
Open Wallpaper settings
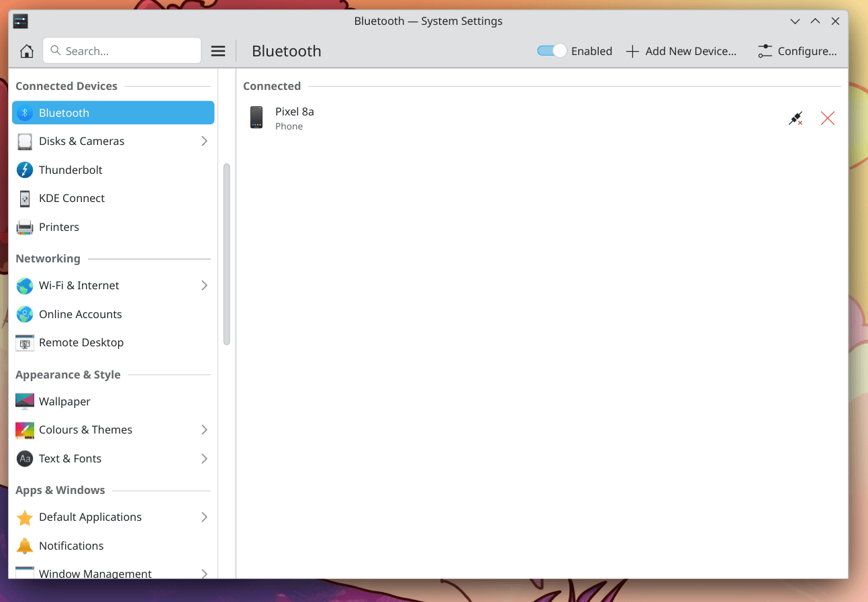(x=64, y=401)
